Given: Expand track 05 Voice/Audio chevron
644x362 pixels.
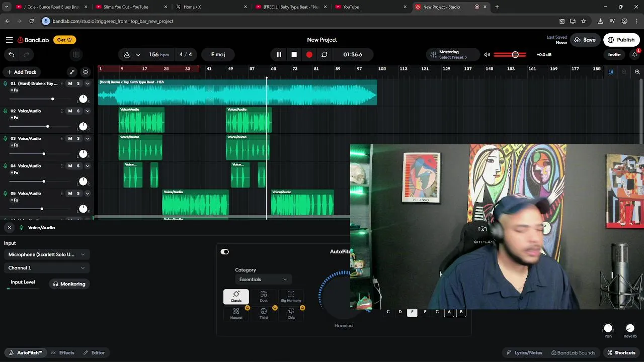Looking at the screenshot, I should point(87,194).
